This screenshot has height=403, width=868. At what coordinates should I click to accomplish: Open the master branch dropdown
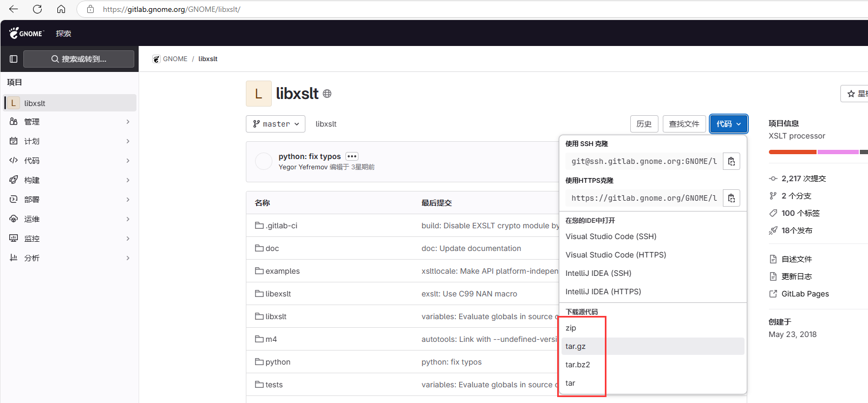pyautogui.click(x=276, y=124)
